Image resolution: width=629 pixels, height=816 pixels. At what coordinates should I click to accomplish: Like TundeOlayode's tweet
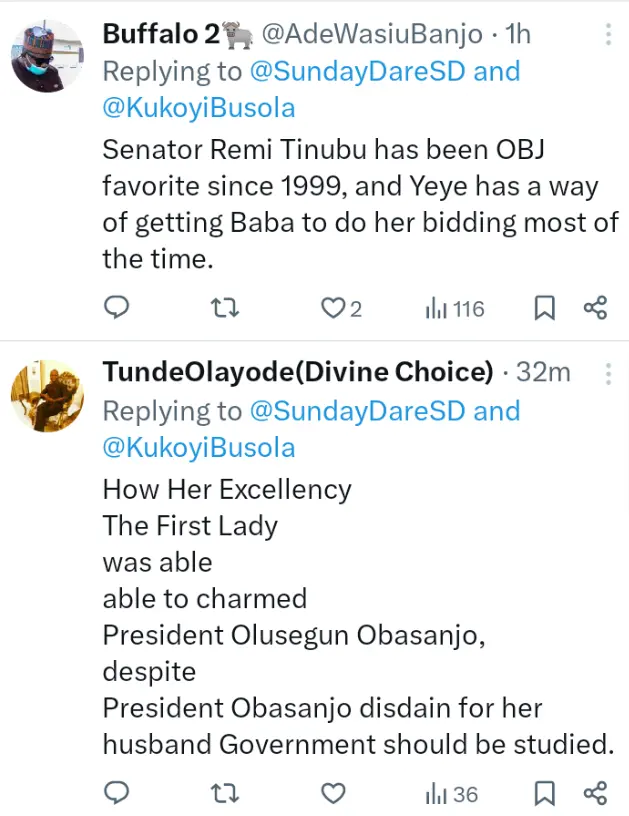pos(332,794)
